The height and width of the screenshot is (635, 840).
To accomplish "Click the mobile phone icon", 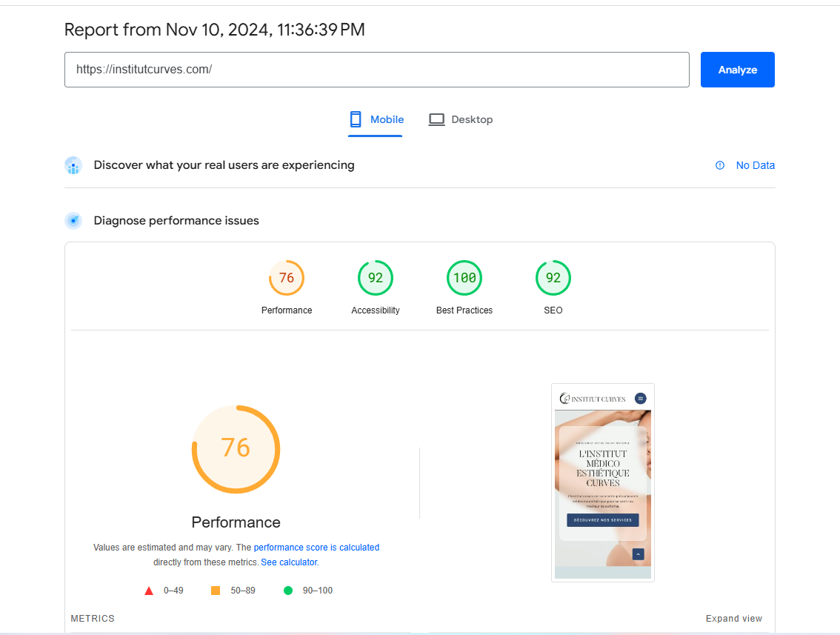I will click(x=356, y=119).
